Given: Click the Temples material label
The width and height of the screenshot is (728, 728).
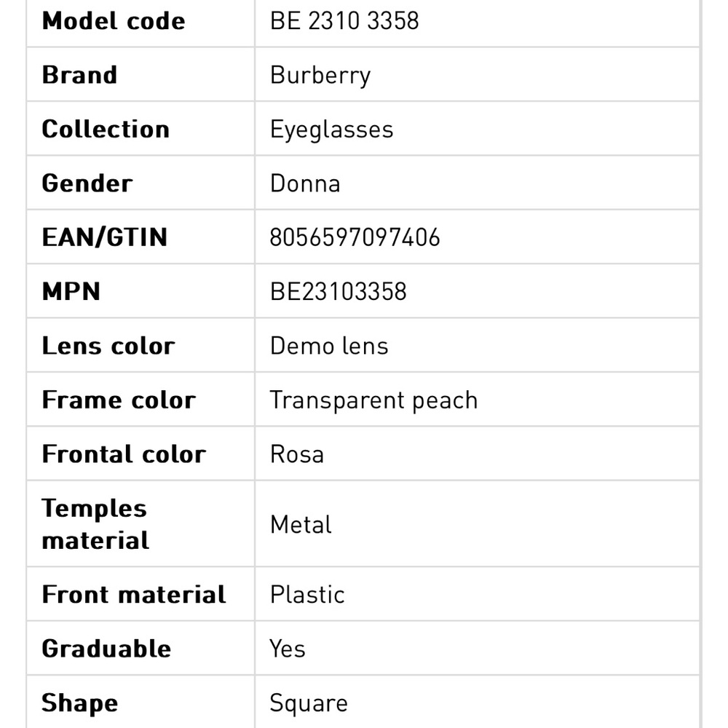Looking at the screenshot, I should click(95, 525).
